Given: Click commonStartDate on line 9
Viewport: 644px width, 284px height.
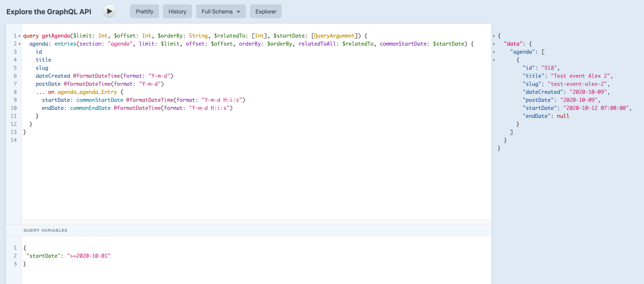Looking at the screenshot, I should click(x=100, y=100).
